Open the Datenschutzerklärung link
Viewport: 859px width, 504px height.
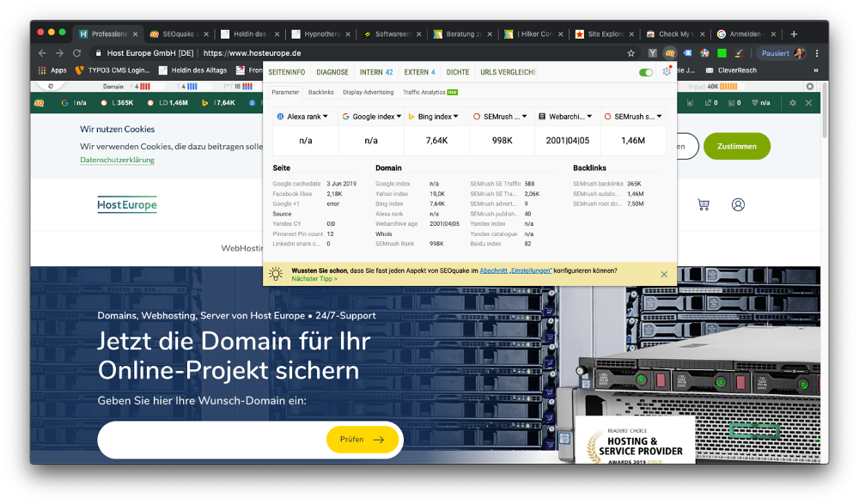(117, 160)
